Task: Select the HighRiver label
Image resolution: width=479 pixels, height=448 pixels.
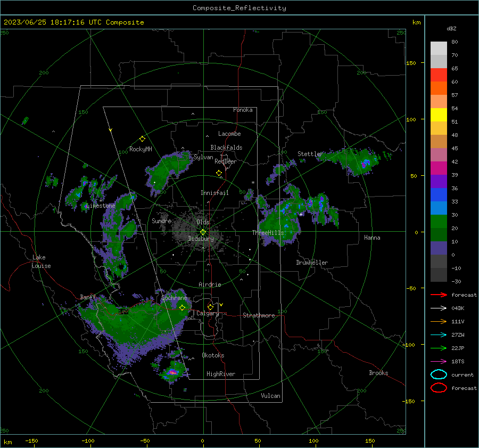Action: [221, 374]
